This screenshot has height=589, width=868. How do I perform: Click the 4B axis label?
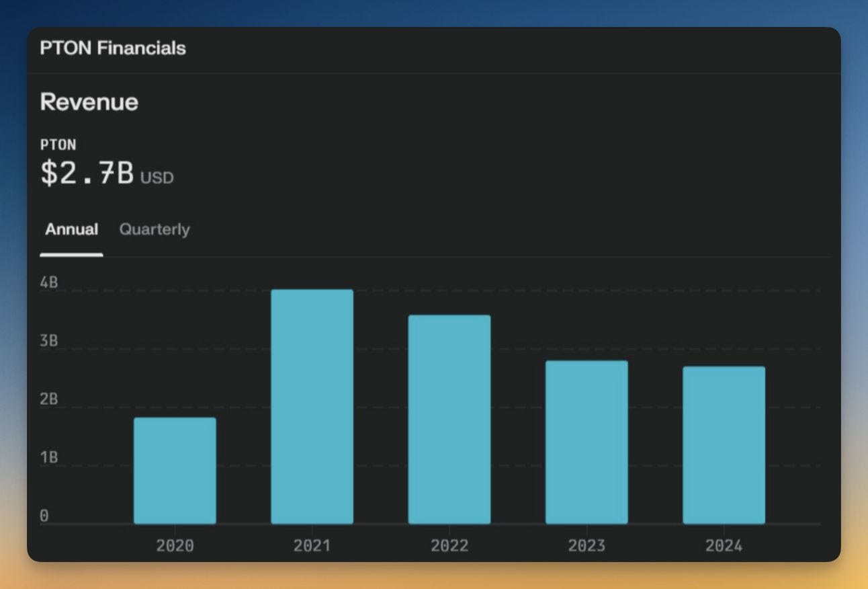click(x=49, y=282)
